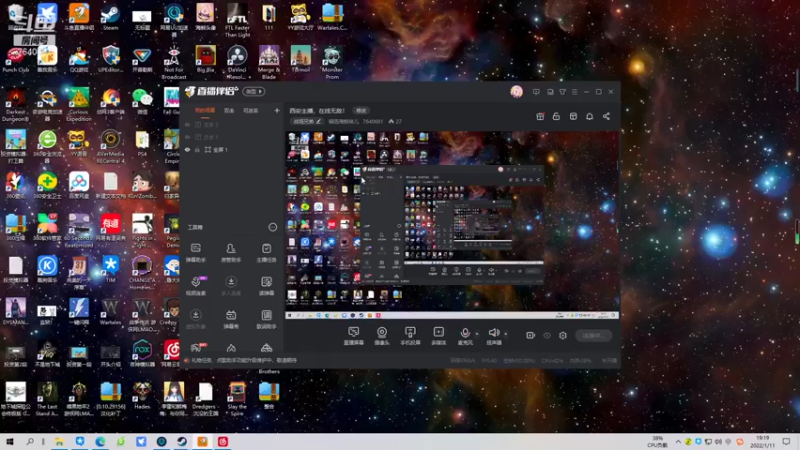Screen dimensions: 800x450
Task: Select the 文本 2 layer row
Action: 232,124
